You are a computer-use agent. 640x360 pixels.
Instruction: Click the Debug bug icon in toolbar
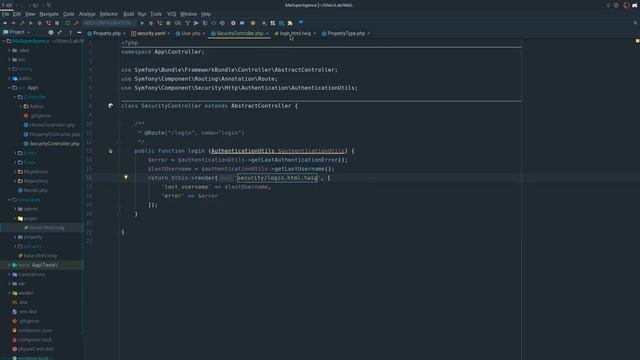[x=151, y=23]
